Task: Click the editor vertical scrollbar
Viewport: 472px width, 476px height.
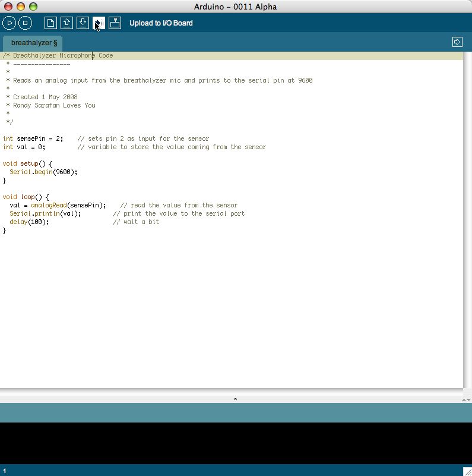Action: pos(467,220)
